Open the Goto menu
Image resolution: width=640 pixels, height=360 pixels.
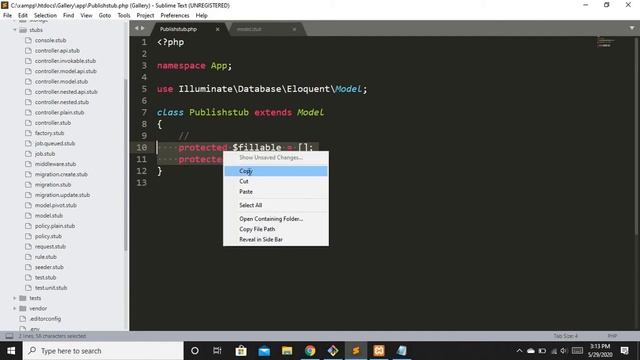click(x=104, y=16)
